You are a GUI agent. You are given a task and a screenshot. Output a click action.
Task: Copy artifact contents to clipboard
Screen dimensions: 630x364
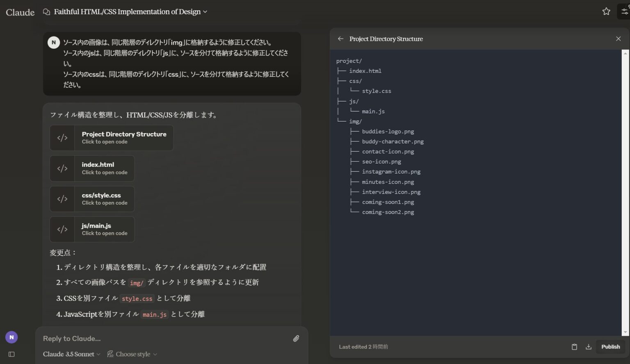point(574,346)
